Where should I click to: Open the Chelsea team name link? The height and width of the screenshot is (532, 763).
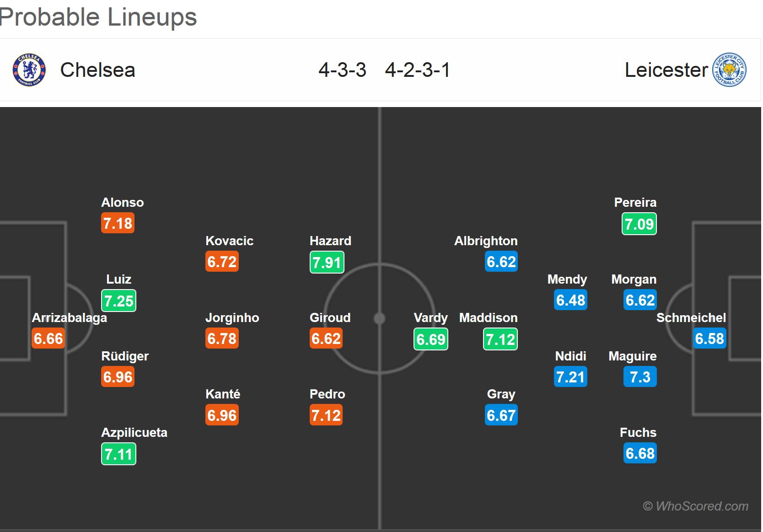pos(97,70)
